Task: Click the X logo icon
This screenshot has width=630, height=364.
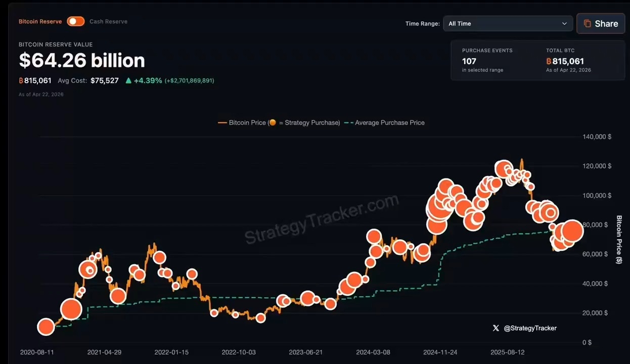Action: pyautogui.click(x=496, y=328)
